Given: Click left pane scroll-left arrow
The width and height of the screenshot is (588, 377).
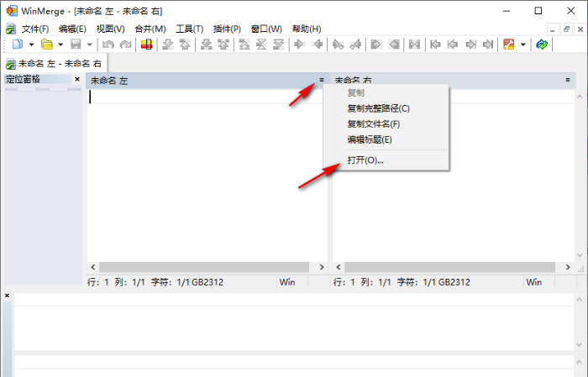Looking at the screenshot, I should coord(93,267).
